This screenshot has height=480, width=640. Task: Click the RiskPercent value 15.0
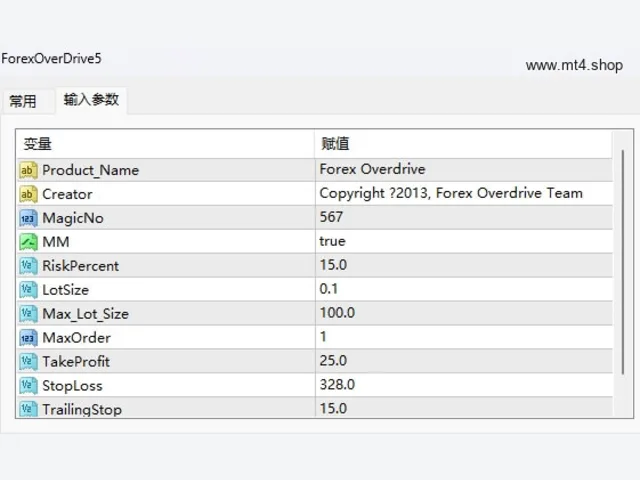(333, 265)
